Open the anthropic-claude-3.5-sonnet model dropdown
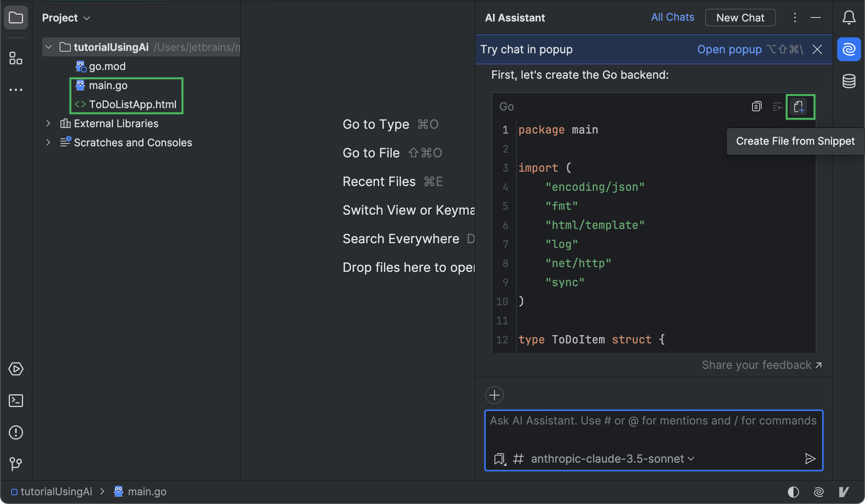 click(x=611, y=459)
